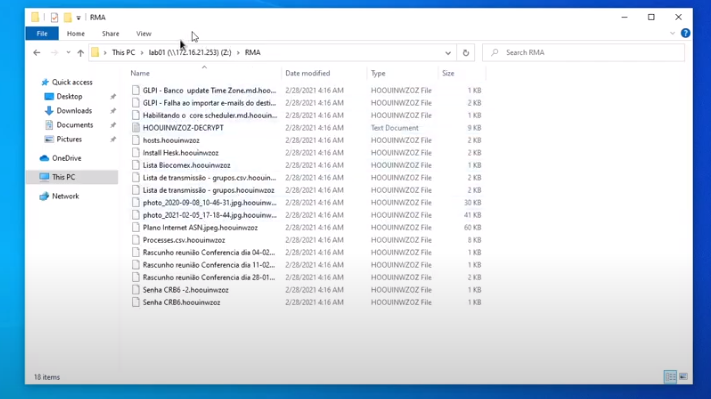Screen dimensions: 711x399
Task: Select Plano Internet ASN.jpeg file
Action: pos(200,228)
